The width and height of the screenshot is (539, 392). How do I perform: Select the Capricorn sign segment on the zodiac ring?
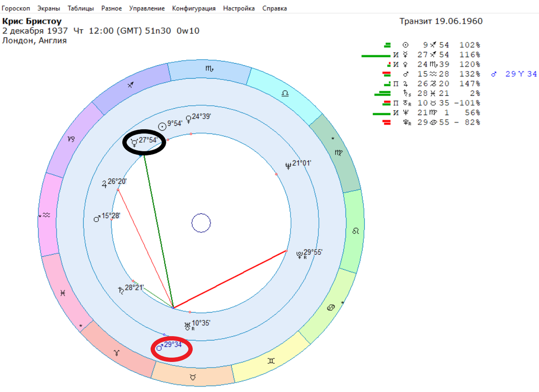pyautogui.click(x=72, y=139)
